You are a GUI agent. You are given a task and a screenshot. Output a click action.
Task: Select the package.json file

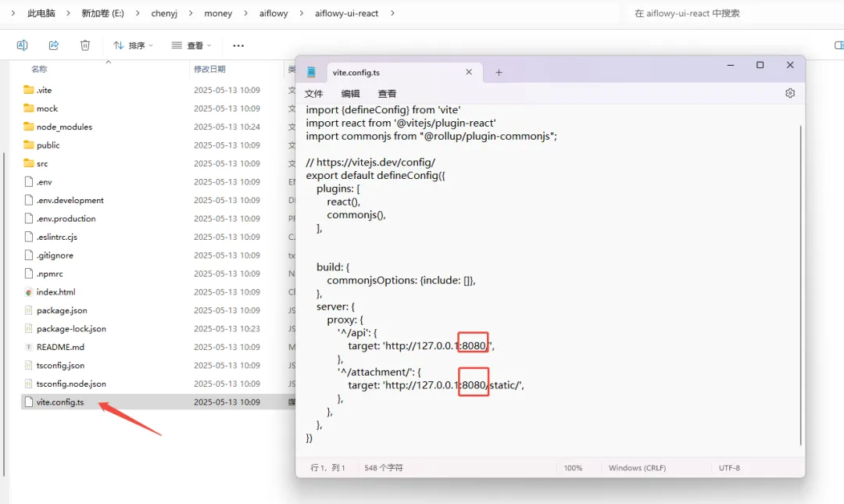[62, 310]
